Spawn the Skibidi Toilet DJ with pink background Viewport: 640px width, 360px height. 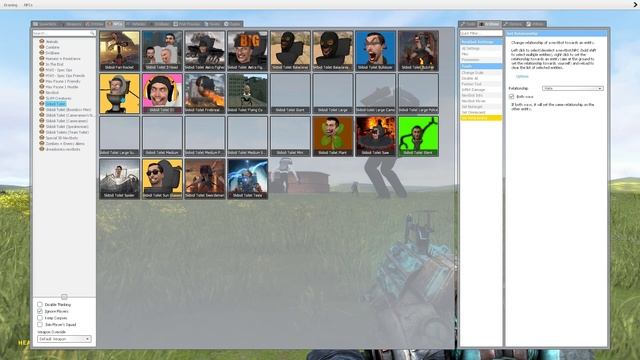coord(162,93)
